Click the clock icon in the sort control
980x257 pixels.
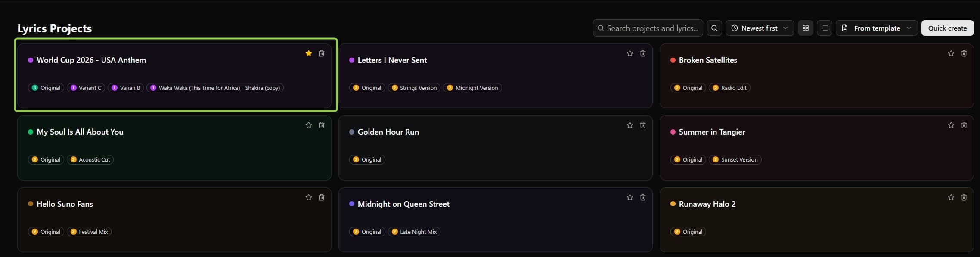click(x=735, y=28)
